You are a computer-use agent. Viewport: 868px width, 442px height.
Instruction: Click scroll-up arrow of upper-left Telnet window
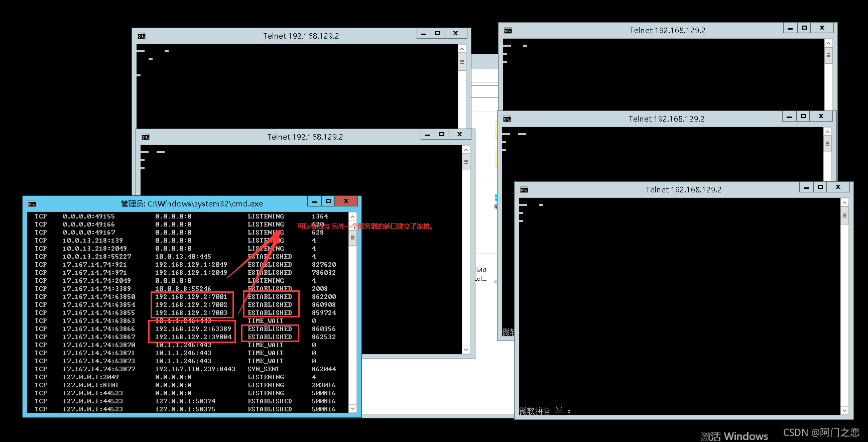coord(462,49)
